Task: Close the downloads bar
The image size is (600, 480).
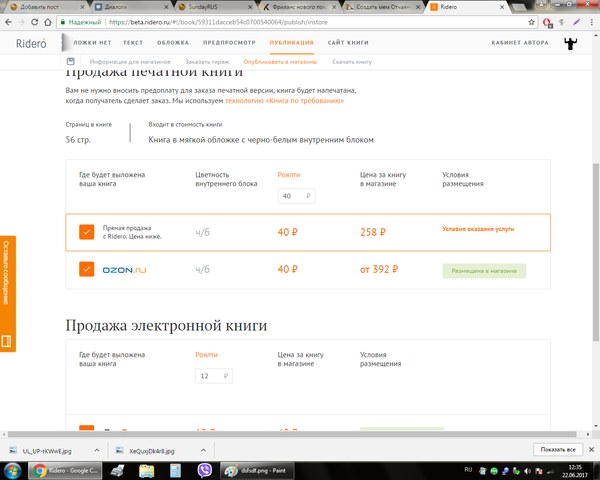Action: click(592, 449)
